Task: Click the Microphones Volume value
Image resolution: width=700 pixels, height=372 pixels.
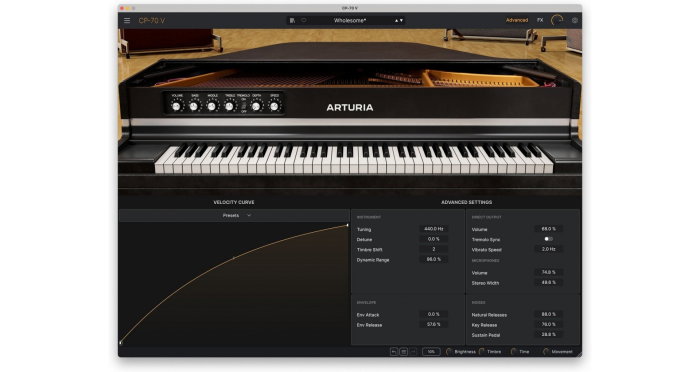Action: (549, 272)
